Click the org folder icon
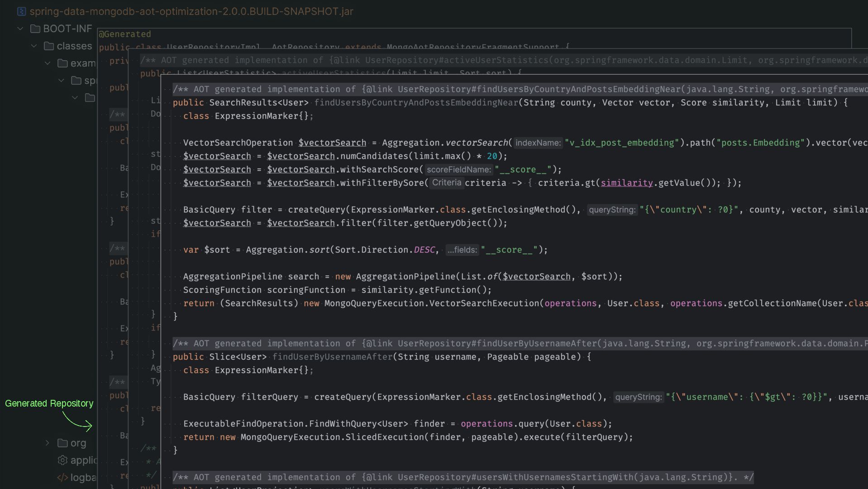 (62, 443)
